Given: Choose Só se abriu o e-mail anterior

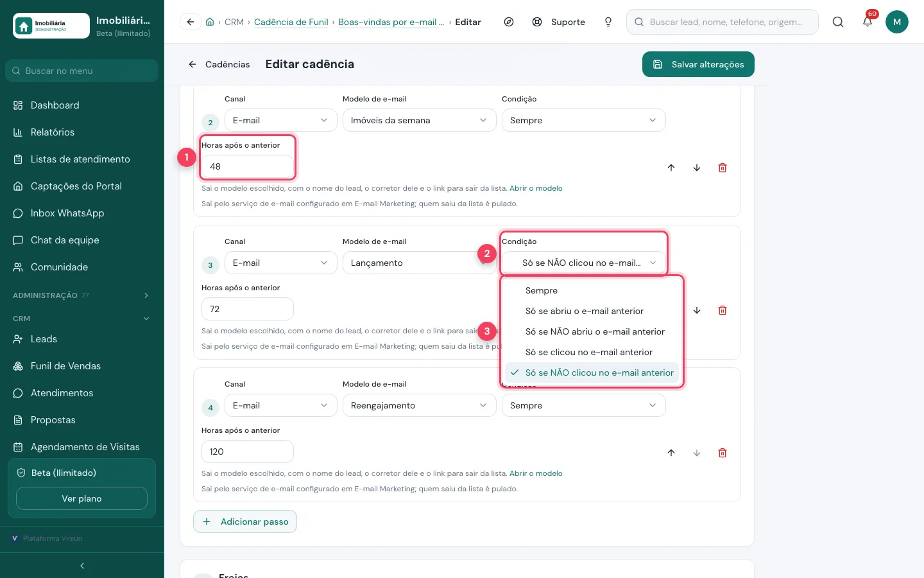Looking at the screenshot, I should click(592, 311).
